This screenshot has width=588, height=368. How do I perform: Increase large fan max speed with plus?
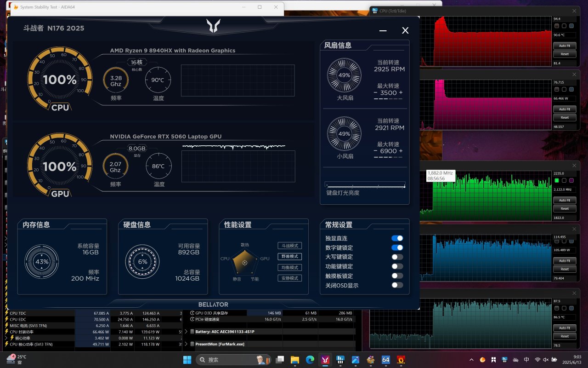click(401, 93)
